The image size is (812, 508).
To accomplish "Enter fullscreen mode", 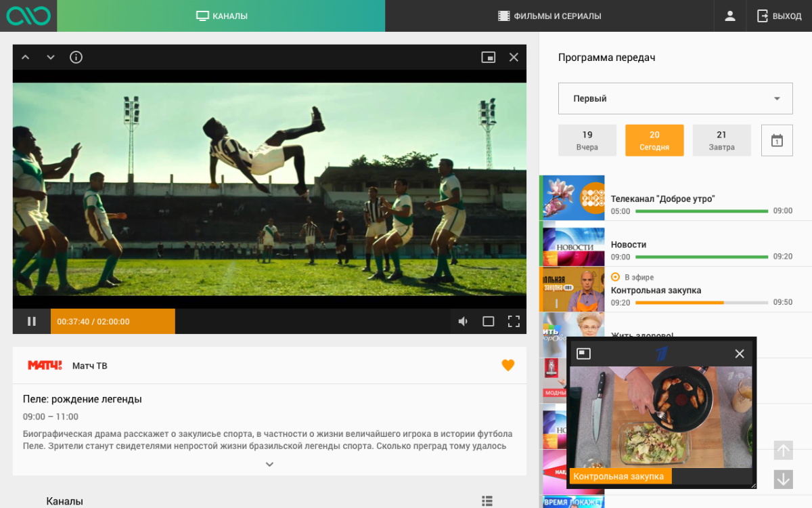I will (x=514, y=322).
